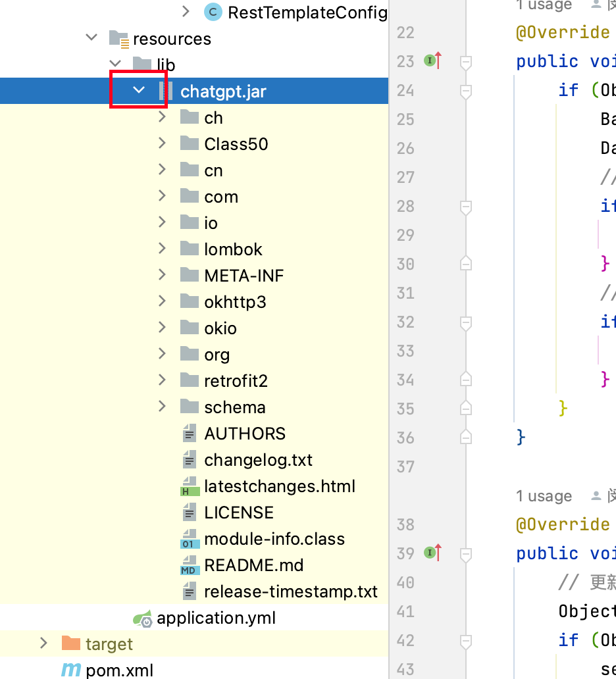Image resolution: width=616 pixels, height=679 pixels.
Task: Click the '1 usage' hint above line 38
Action: tap(544, 496)
